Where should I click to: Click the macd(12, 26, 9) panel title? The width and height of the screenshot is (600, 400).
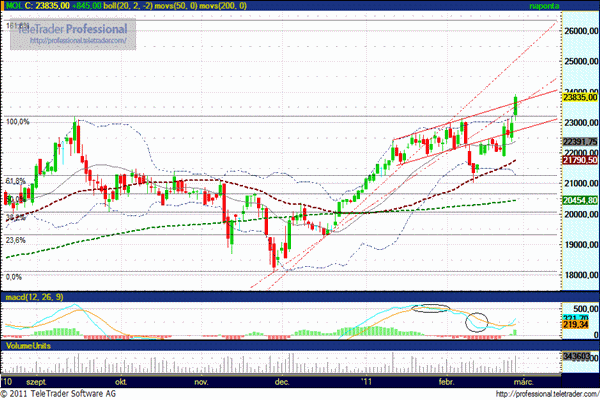coord(36,298)
